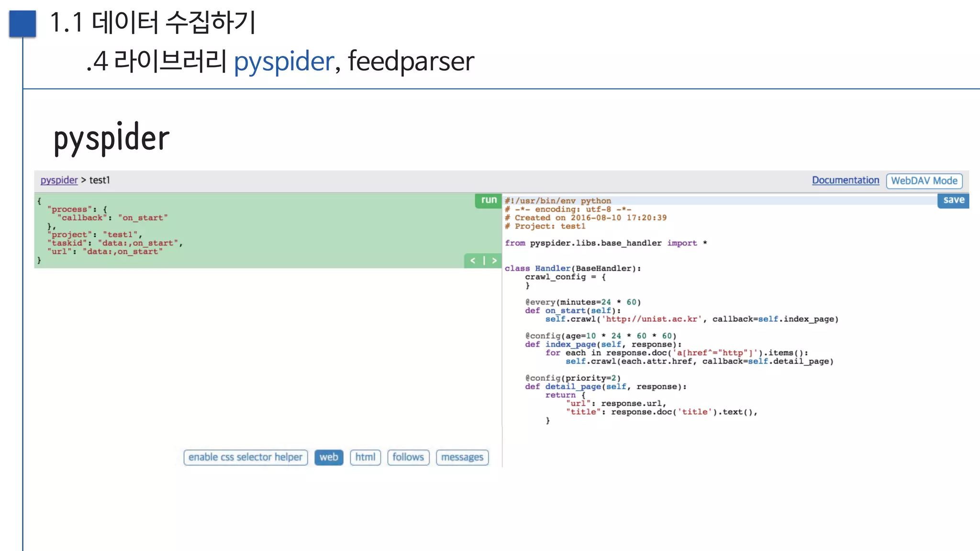This screenshot has width=980, height=551.
Task: Enable css selector helper
Action: point(245,457)
